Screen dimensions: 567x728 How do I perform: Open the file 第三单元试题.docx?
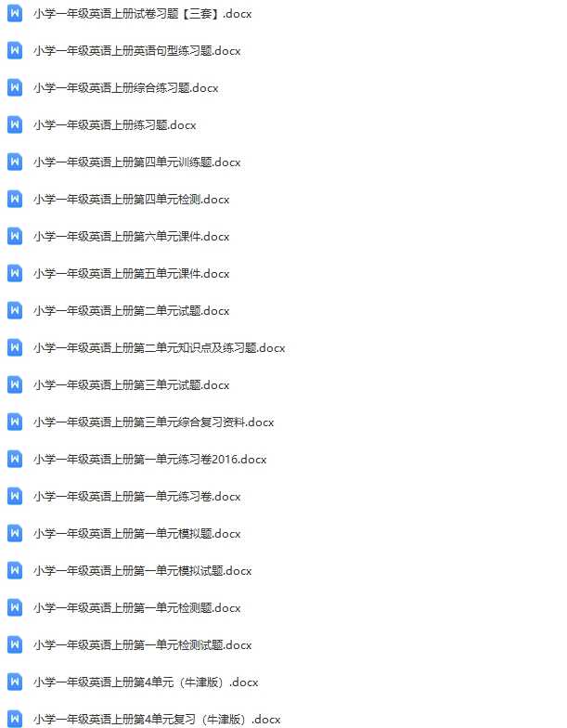click(132, 384)
